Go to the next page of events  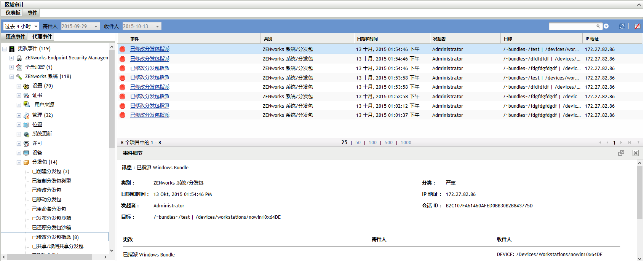coord(621,143)
